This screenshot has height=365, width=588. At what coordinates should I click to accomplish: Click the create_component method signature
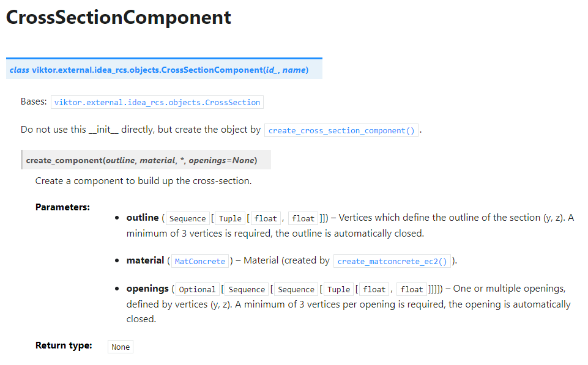(x=141, y=160)
